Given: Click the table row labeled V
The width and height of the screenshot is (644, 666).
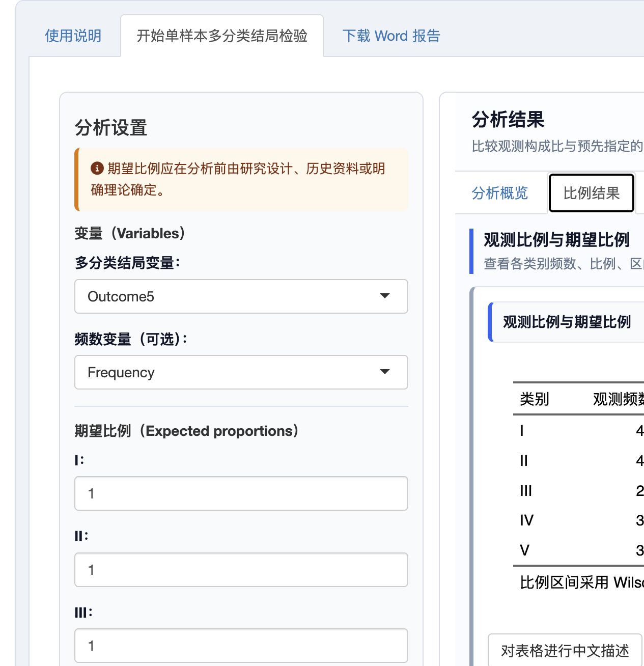Looking at the screenshot, I should (x=578, y=550).
